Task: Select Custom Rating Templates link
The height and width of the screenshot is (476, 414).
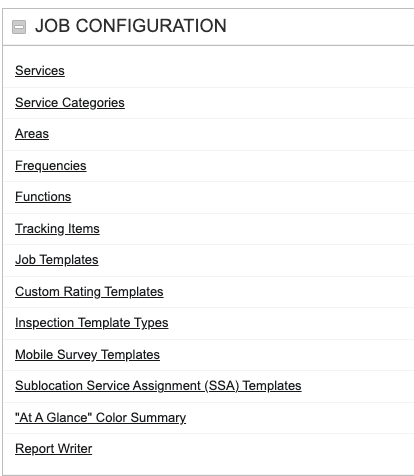Action: [89, 292]
